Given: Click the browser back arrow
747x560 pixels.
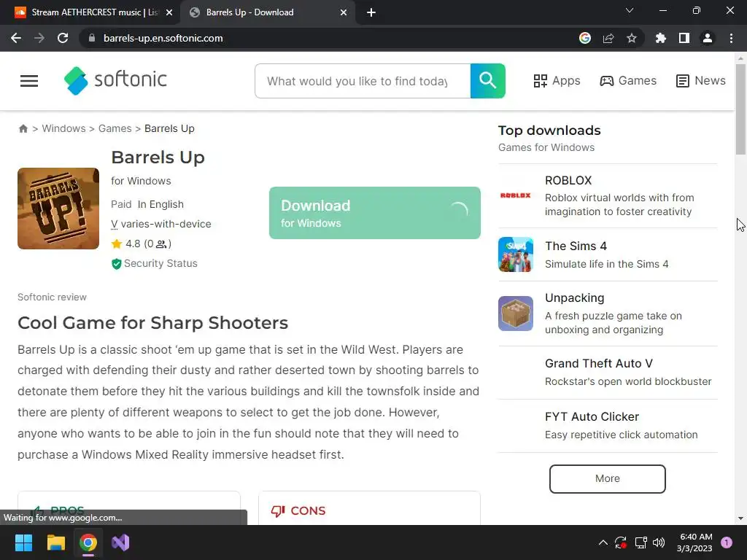Looking at the screenshot, I should click(16, 38).
